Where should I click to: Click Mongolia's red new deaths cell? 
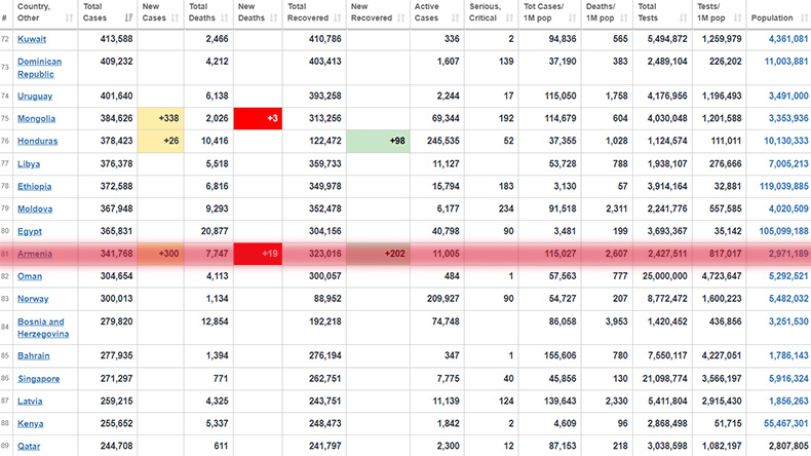258,118
